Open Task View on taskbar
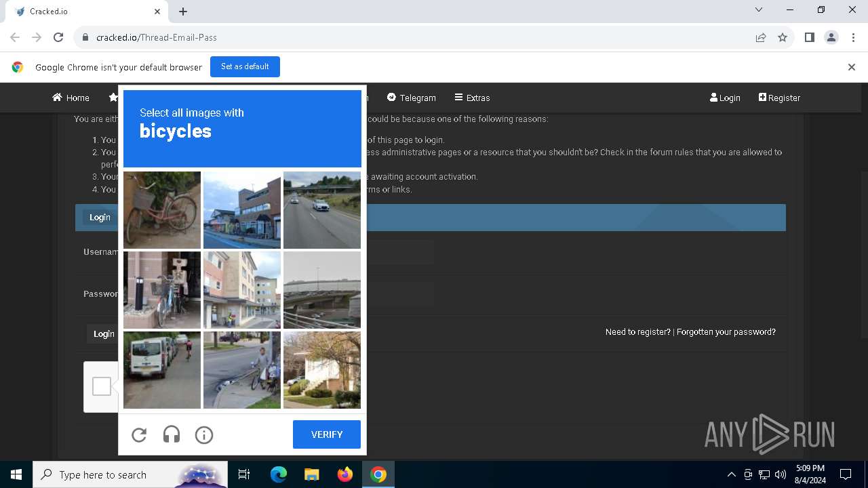 coord(244,474)
